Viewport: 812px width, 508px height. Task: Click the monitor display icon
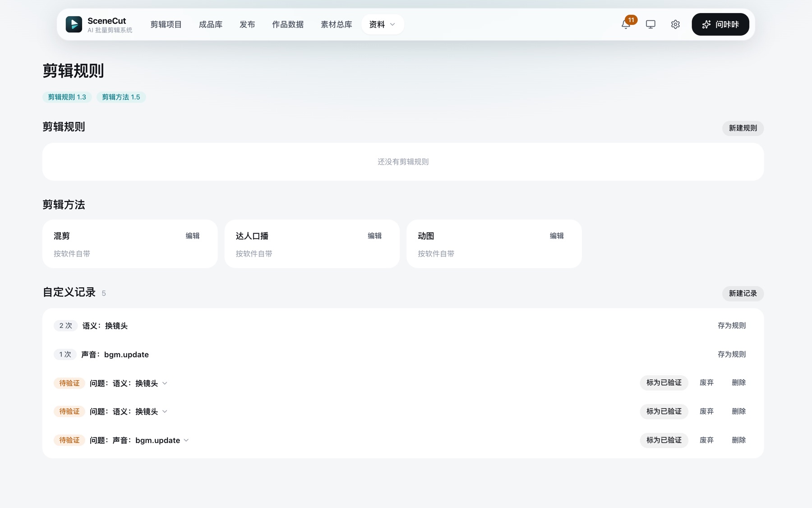point(651,24)
